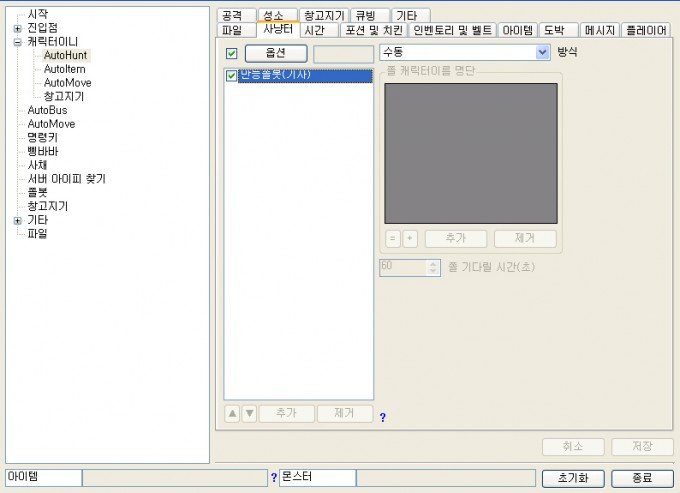
Task: Click the 몬스터 input field
Action: [316, 478]
